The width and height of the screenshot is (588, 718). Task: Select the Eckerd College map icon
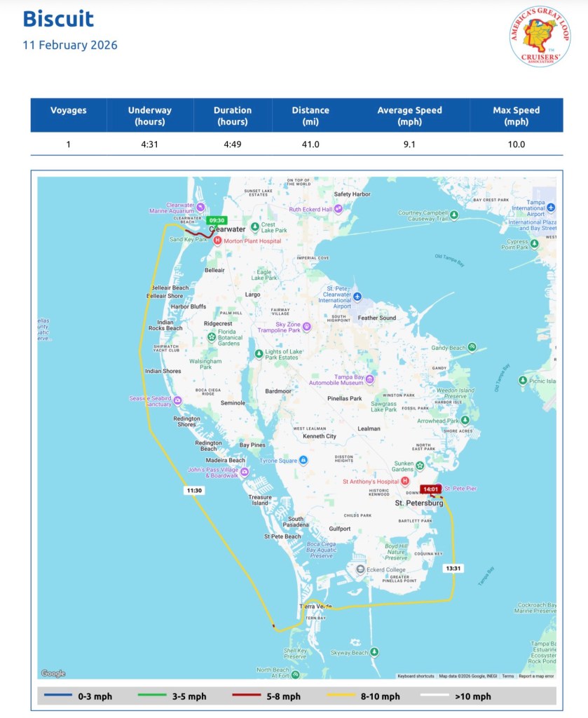click(x=360, y=569)
